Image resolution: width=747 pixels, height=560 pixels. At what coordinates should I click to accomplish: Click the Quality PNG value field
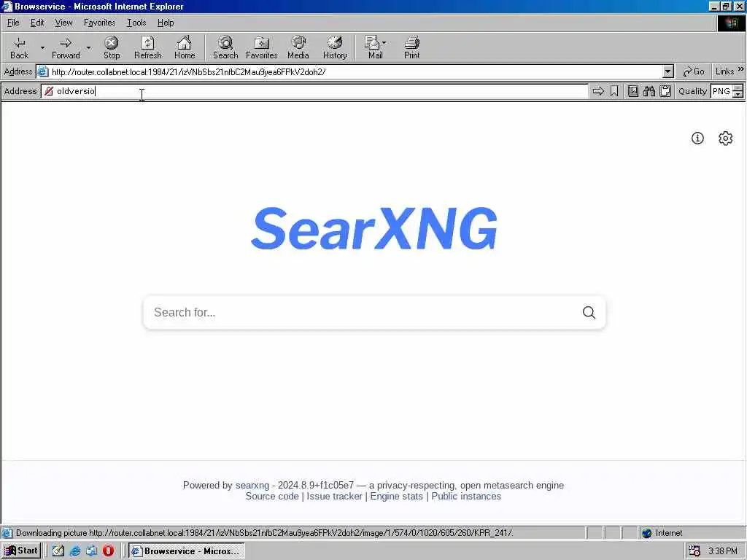721,91
